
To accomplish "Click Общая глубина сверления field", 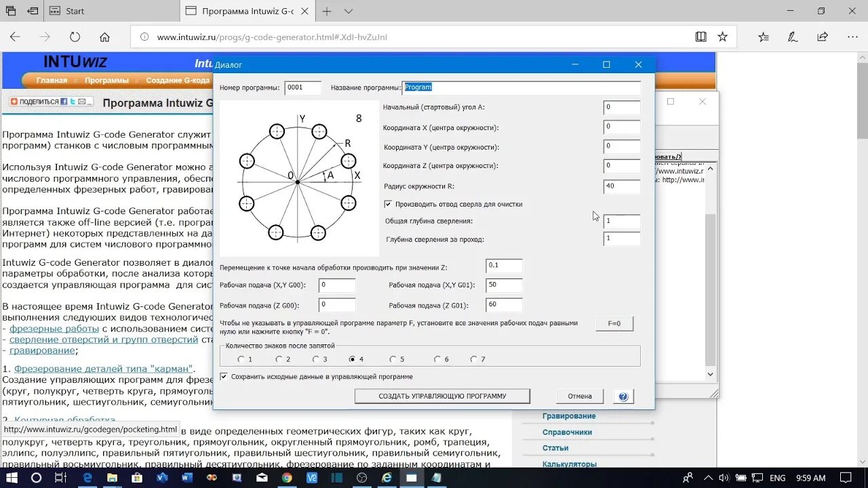I will (622, 222).
